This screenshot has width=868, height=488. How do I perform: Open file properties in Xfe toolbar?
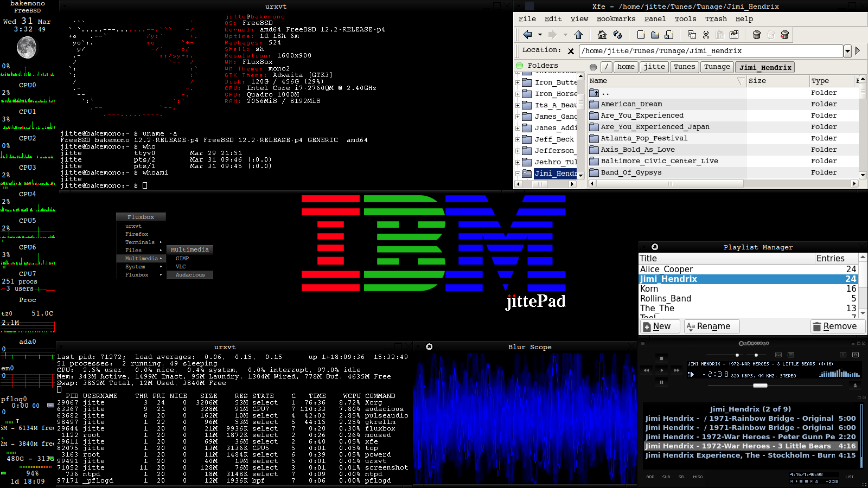pyautogui.click(x=734, y=35)
